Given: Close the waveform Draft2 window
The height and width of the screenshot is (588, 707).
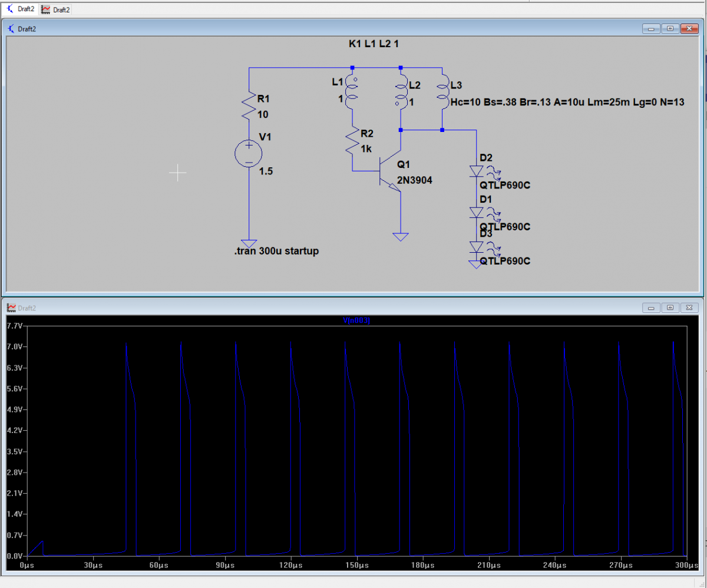Looking at the screenshot, I should click(x=689, y=308).
